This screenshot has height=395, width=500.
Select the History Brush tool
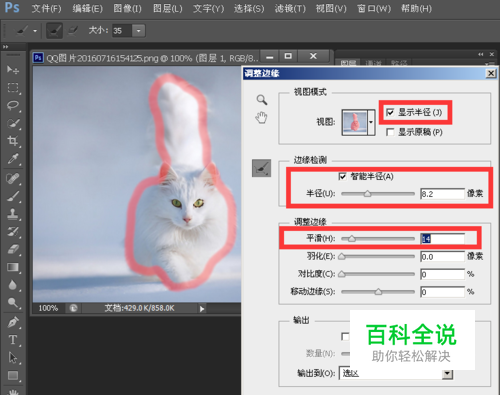[x=13, y=232]
